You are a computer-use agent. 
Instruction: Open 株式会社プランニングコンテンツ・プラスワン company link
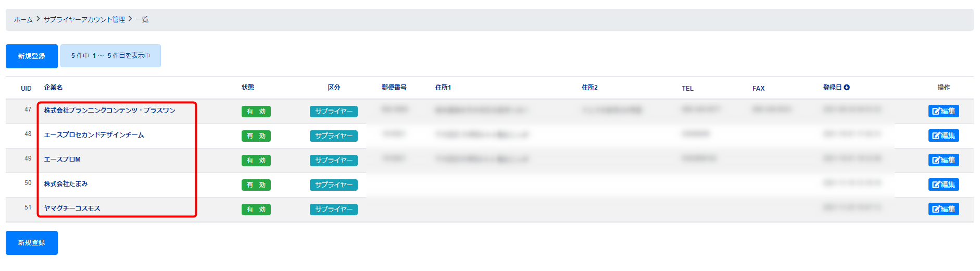[x=109, y=110]
